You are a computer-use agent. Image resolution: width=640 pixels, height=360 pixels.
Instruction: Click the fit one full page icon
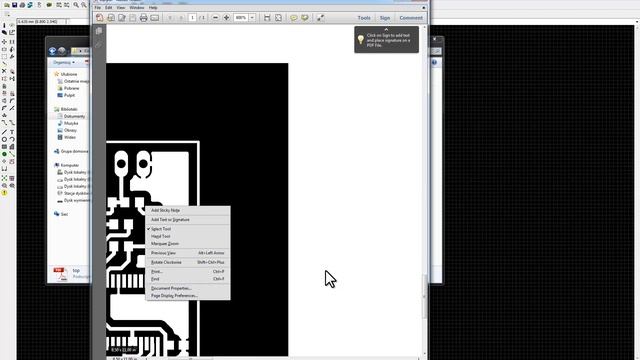278,18
